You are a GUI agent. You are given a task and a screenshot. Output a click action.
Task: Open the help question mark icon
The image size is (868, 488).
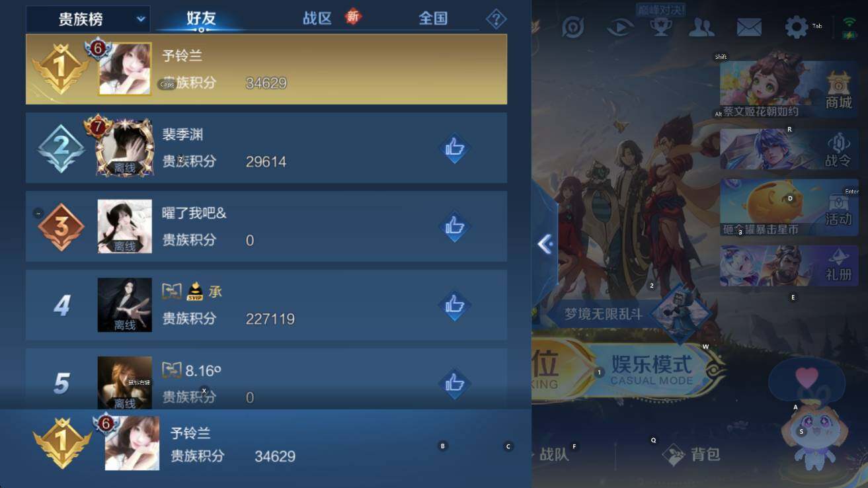[x=496, y=19]
